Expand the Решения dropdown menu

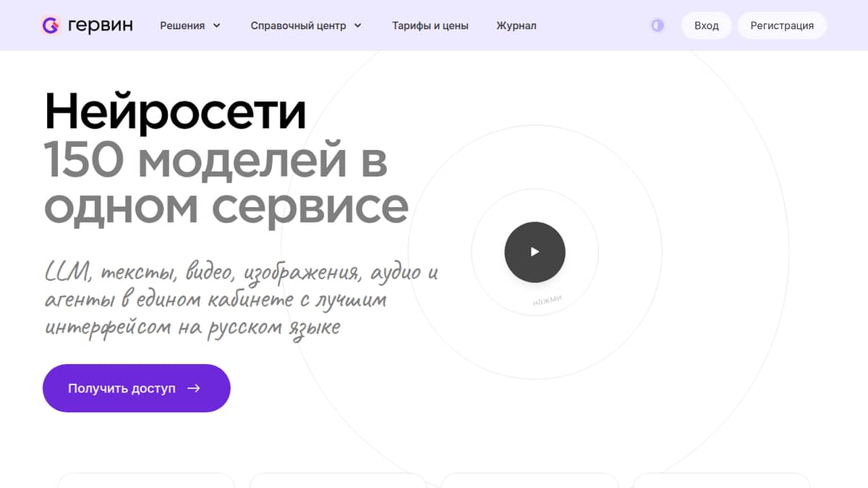[x=190, y=25]
